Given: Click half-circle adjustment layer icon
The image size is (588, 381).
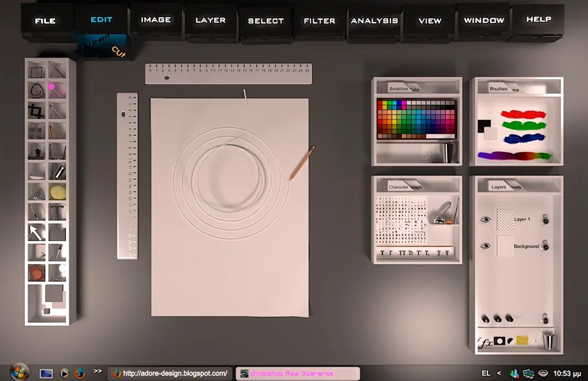Looking at the screenshot, I should (510, 341).
